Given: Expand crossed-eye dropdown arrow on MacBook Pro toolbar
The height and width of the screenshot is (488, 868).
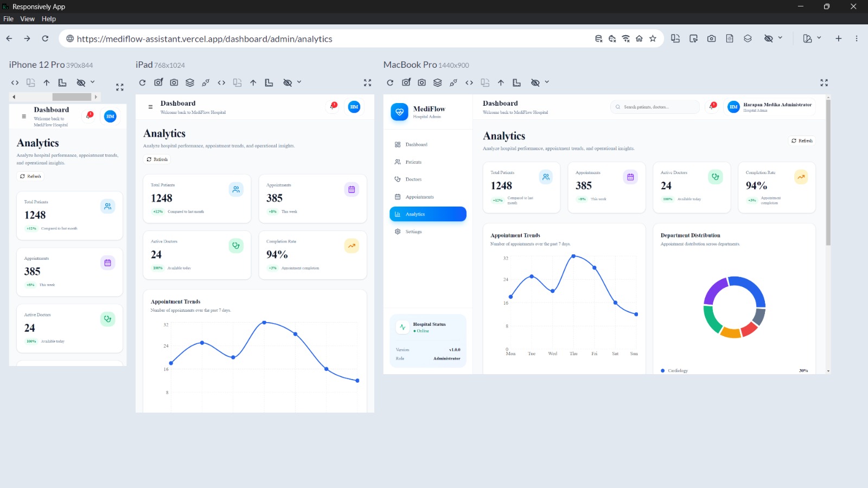Looking at the screenshot, I should 547,82.
